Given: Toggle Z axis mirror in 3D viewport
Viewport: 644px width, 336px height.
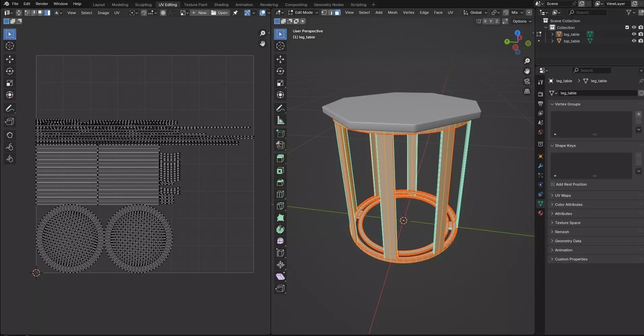Looking at the screenshot, I should tap(496, 21).
